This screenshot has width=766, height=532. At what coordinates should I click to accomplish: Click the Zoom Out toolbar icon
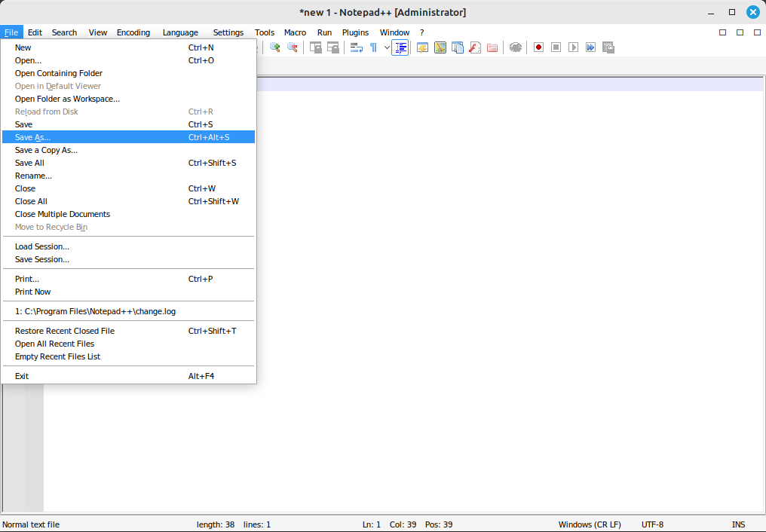click(293, 47)
